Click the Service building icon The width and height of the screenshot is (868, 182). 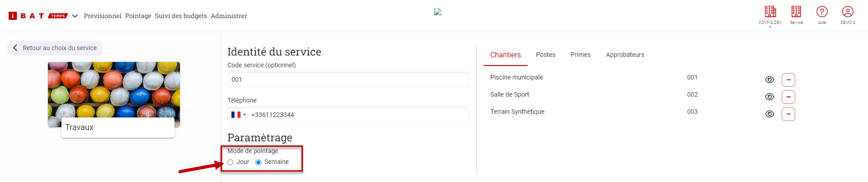pyautogui.click(x=796, y=12)
